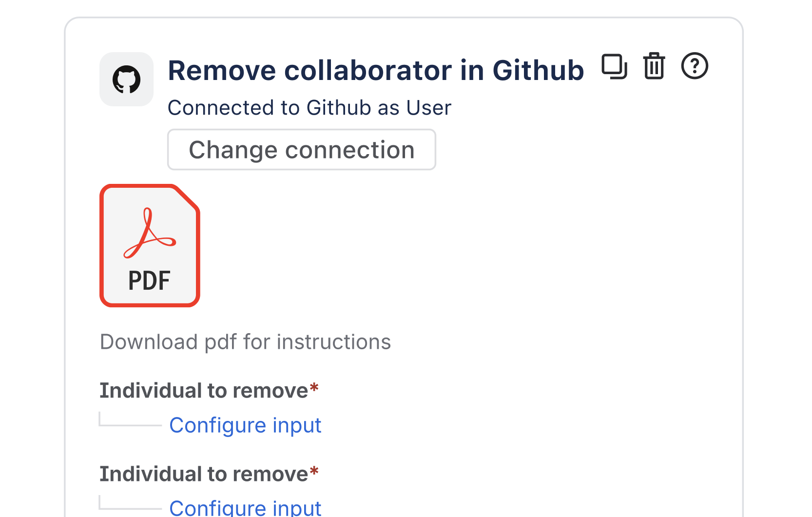812x517 pixels.
Task: Click the first required asterisk marker
Action: pos(314,389)
